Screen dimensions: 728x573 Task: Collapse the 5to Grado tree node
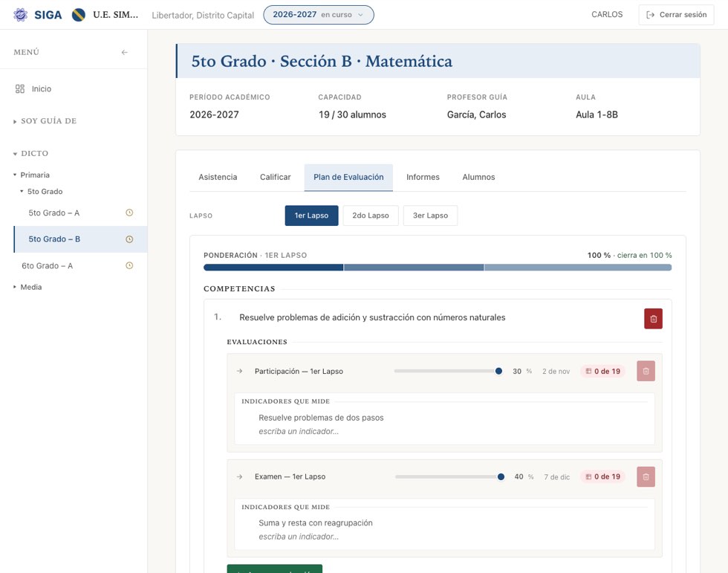coord(42,191)
